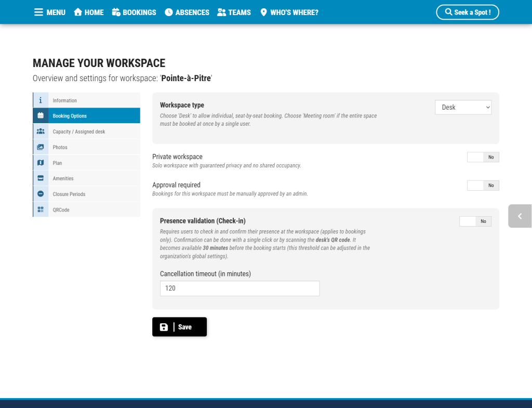Click the Who's Where location pin icon
Image resolution: width=532 pixels, height=408 pixels.
(x=263, y=12)
